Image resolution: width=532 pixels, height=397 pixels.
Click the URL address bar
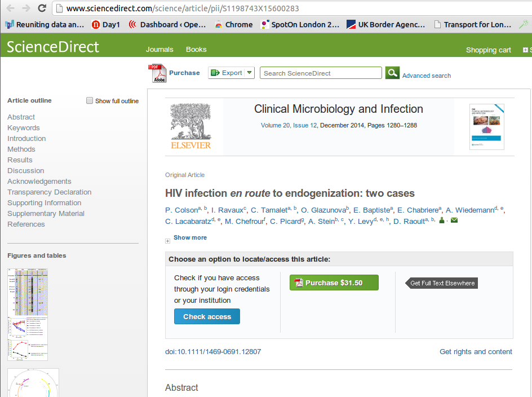pos(292,8)
